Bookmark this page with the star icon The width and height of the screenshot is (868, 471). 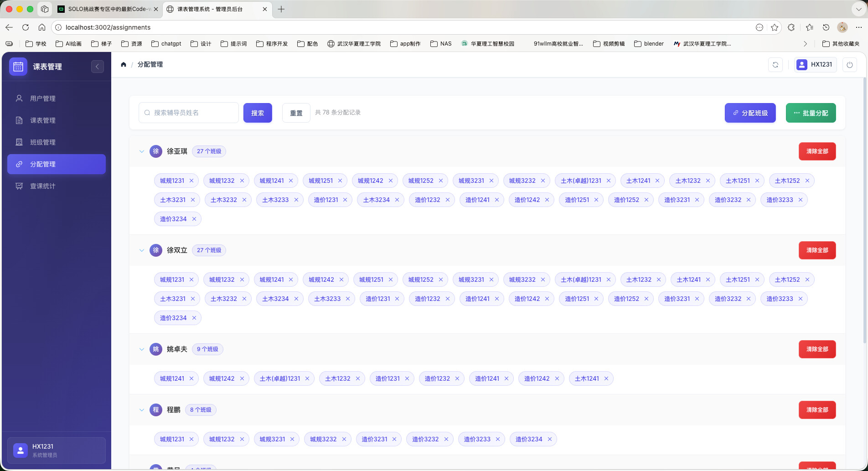774,27
